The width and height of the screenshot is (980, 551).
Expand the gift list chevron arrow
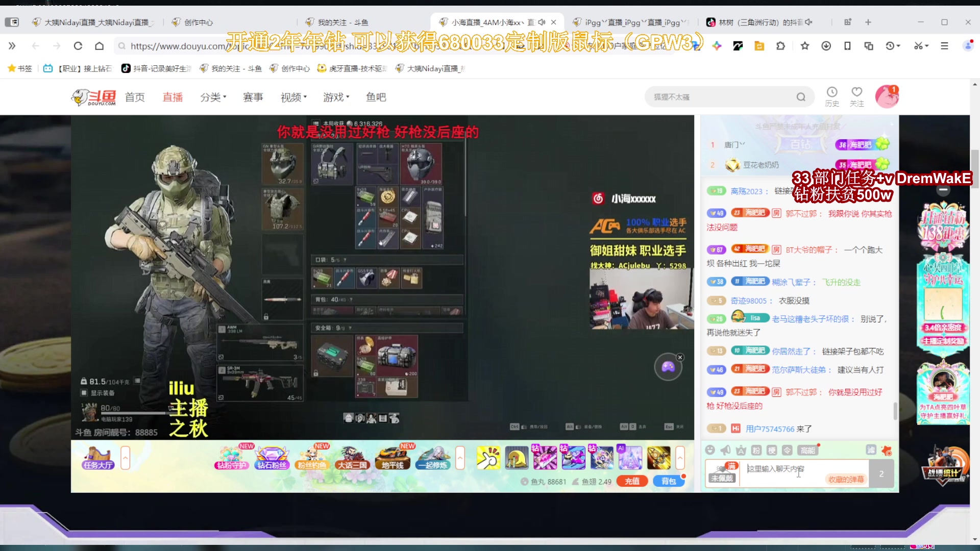tap(680, 458)
